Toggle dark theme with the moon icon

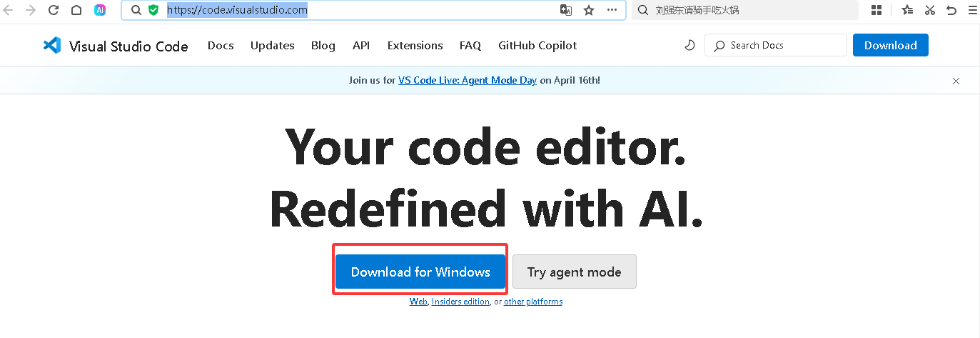click(x=689, y=45)
